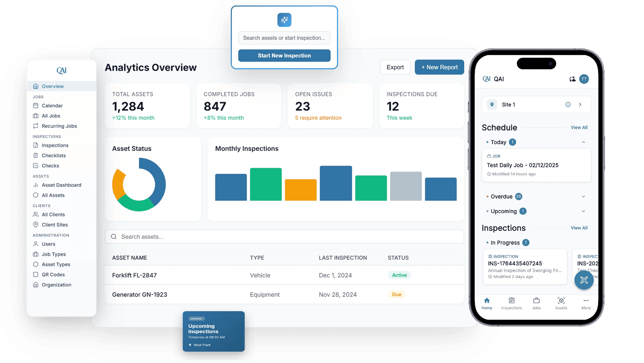The height and width of the screenshot is (363, 644).
Task: Click the Site 1 location pin icon
Action: pyautogui.click(x=492, y=105)
